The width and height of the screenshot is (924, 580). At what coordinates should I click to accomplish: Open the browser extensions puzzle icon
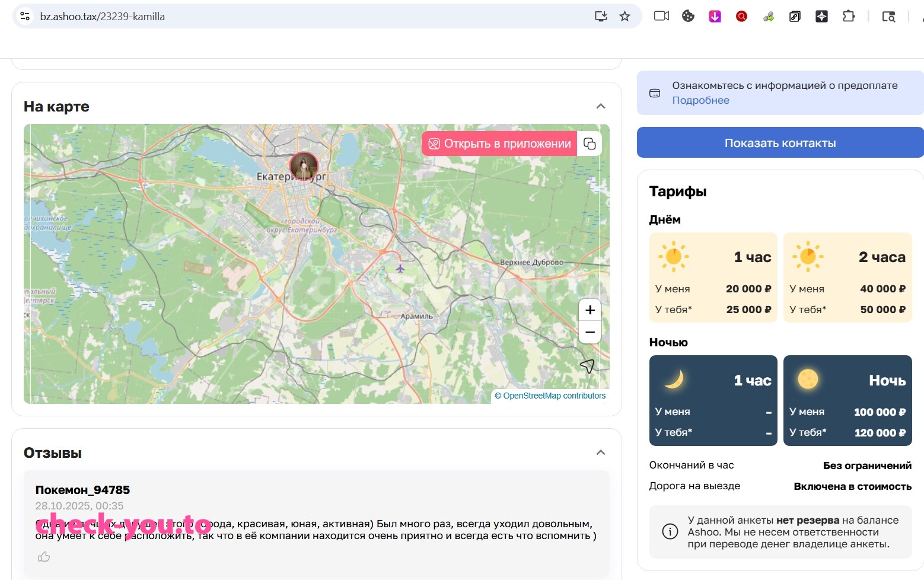point(849,16)
